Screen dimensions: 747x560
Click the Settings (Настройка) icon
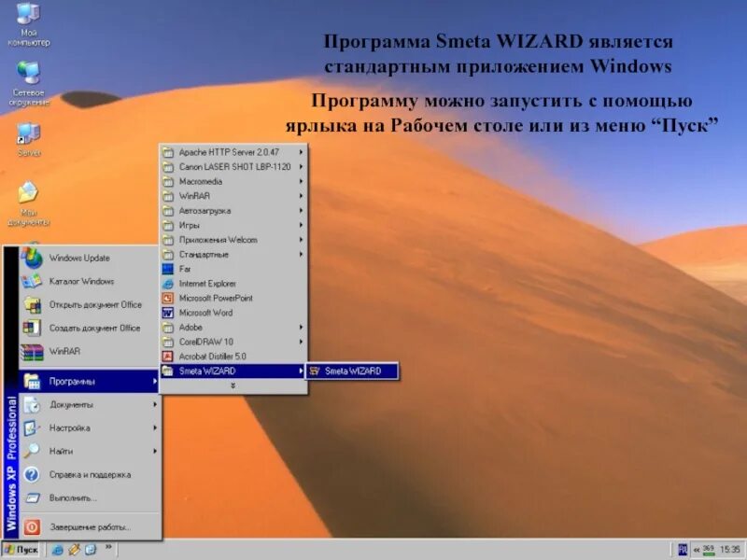(x=32, y=428)
